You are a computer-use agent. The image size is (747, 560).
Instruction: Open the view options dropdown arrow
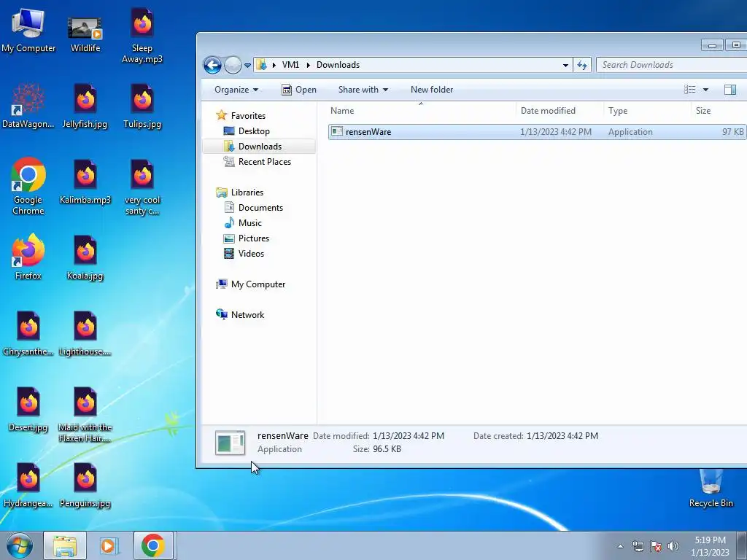705,90
